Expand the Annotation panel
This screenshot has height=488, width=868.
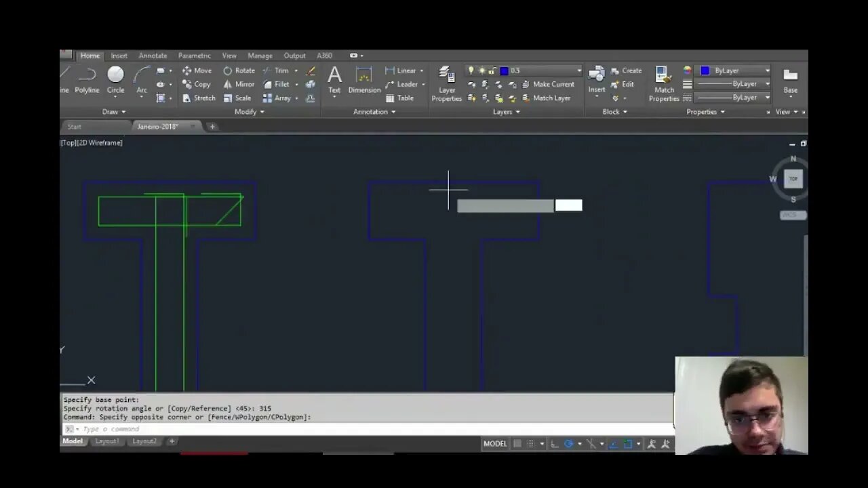pos(374,112)
